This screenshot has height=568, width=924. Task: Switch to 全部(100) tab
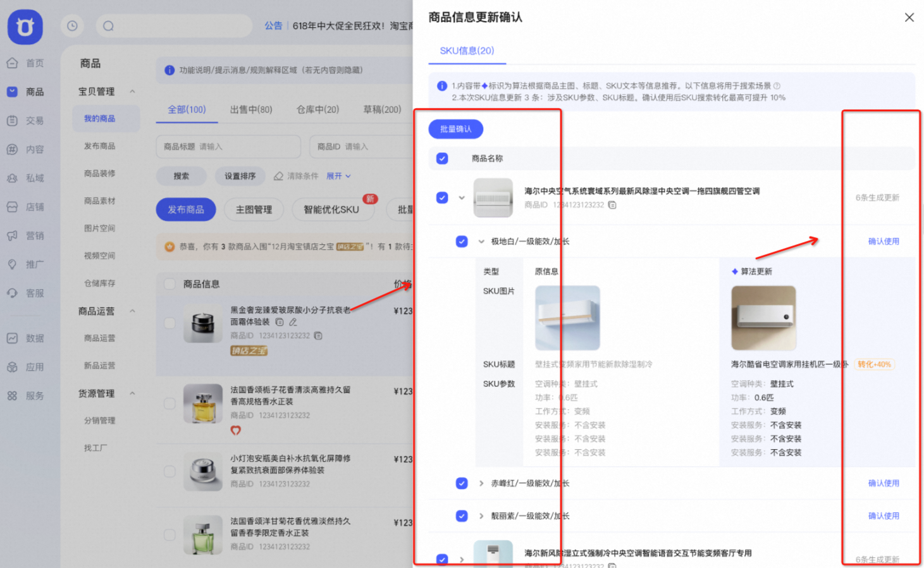click(x=187, y=109)
